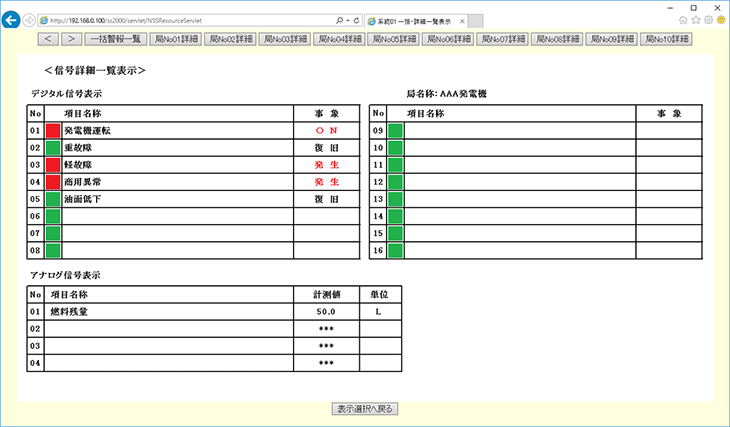Image resolution: width=730 pixels, height=427 pixels.
Task: Open 局No09詳細 button
Action: (x=611, y=39)
